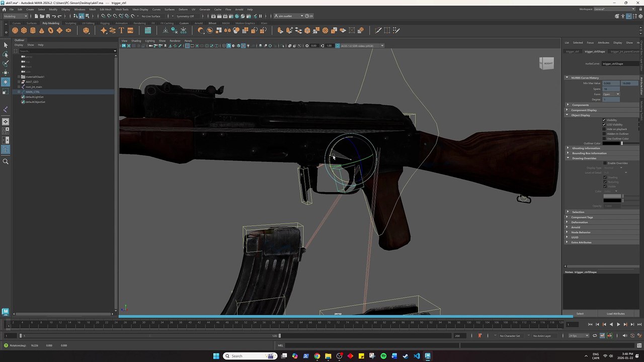The image size is (644, 362).
Task: Enable Use Outliner Color checkbox
Action: (x=604, y=139)
